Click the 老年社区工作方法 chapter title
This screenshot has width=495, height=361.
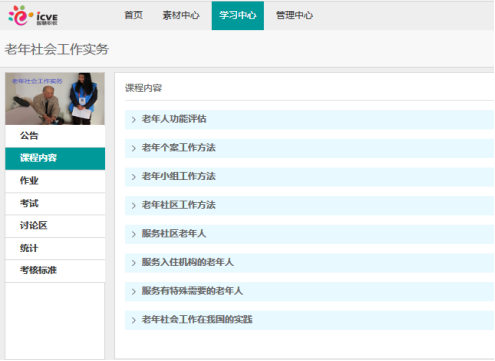pyautogui.click(x=179, y=205)
